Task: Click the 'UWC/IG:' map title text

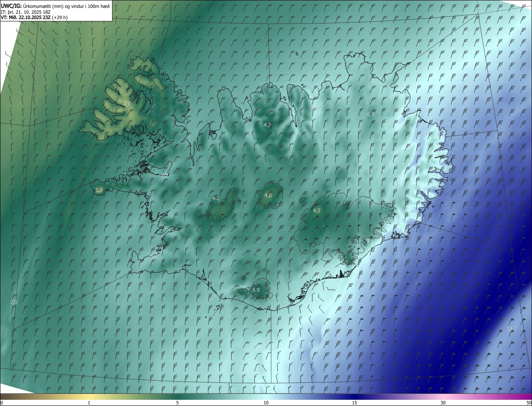Action: click(11, 6)
